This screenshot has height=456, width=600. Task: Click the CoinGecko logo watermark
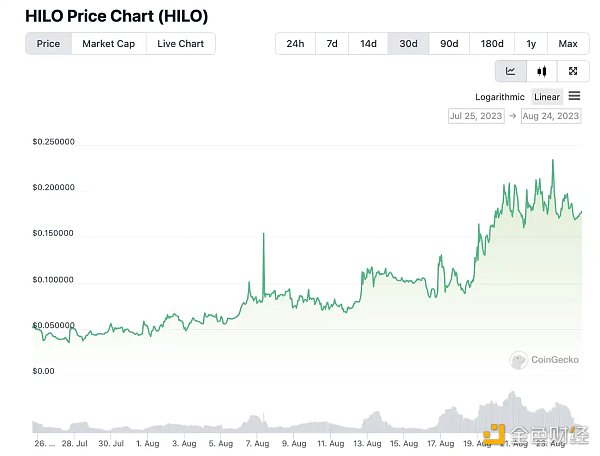545,360
